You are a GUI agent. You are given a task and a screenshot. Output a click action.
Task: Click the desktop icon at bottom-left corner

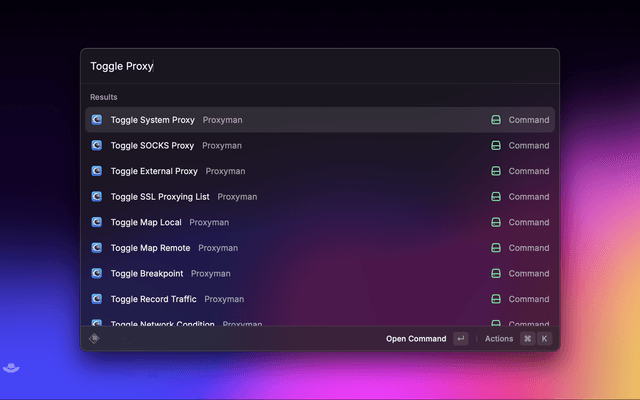[x=9, y=368]
